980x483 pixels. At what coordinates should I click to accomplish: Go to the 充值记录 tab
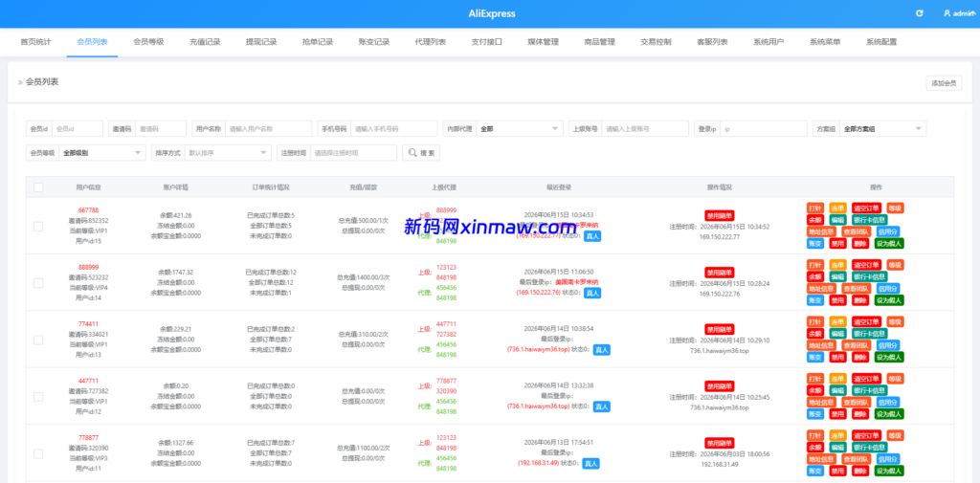coord(205,42)
